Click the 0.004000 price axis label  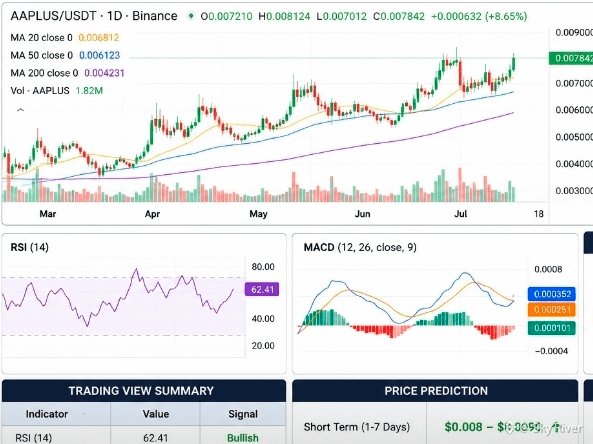[x=574, y=164]
